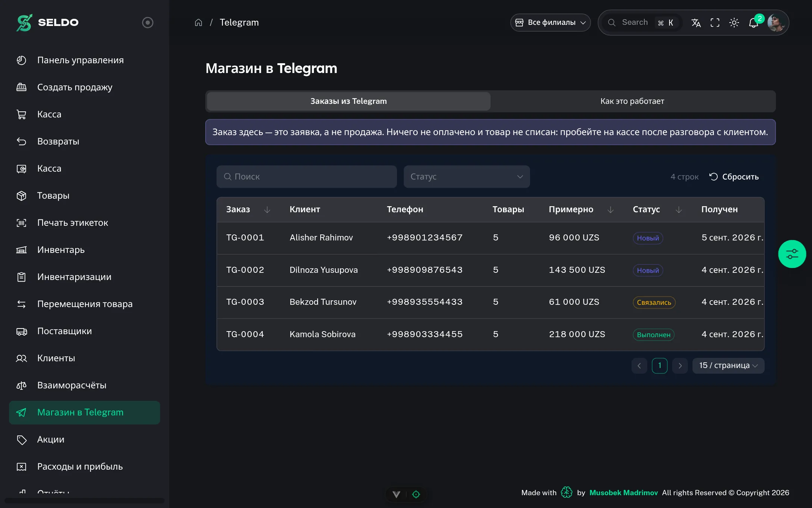The height and width of the screenshot is (508, 812).
Task: Click the SELDO logo icon
Action: pos(24,23)
